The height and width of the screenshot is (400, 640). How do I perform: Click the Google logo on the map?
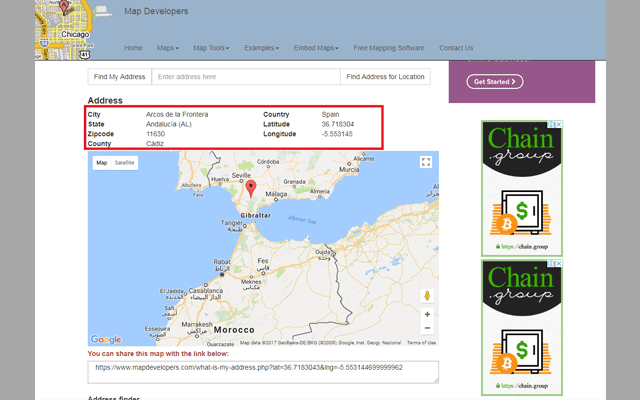pos(105,340)
